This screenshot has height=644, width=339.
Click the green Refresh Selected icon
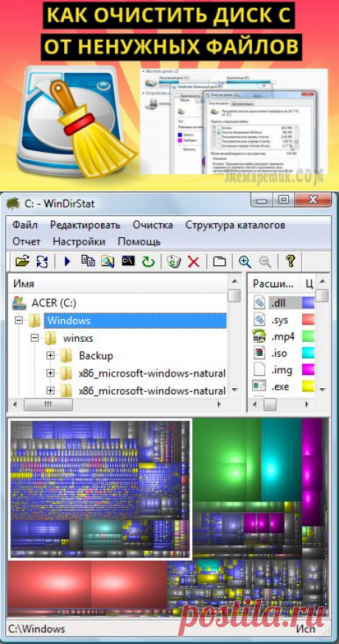pos(148,262)
